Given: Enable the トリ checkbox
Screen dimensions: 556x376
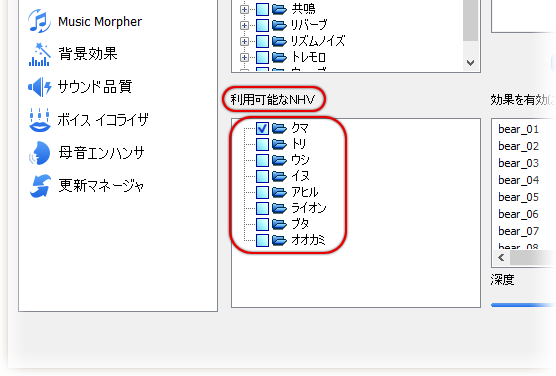Looking at the screenshot, I should point(262,144).
